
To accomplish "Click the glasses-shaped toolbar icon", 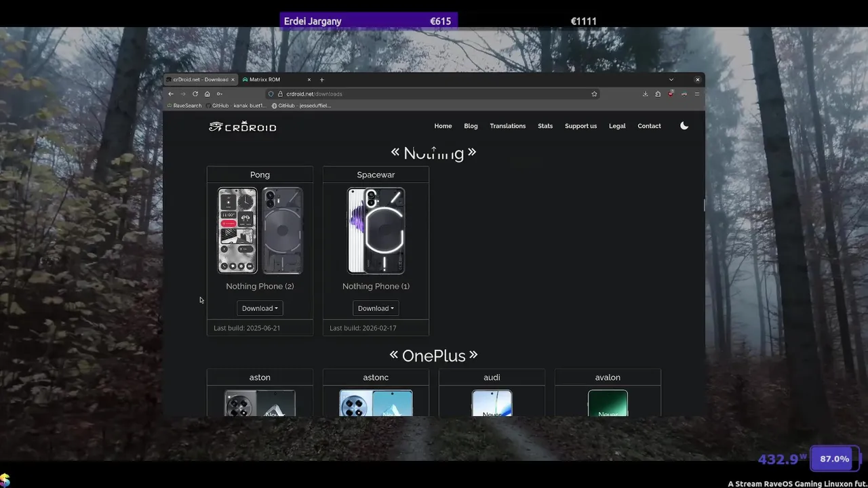I will tap(684, 94).
